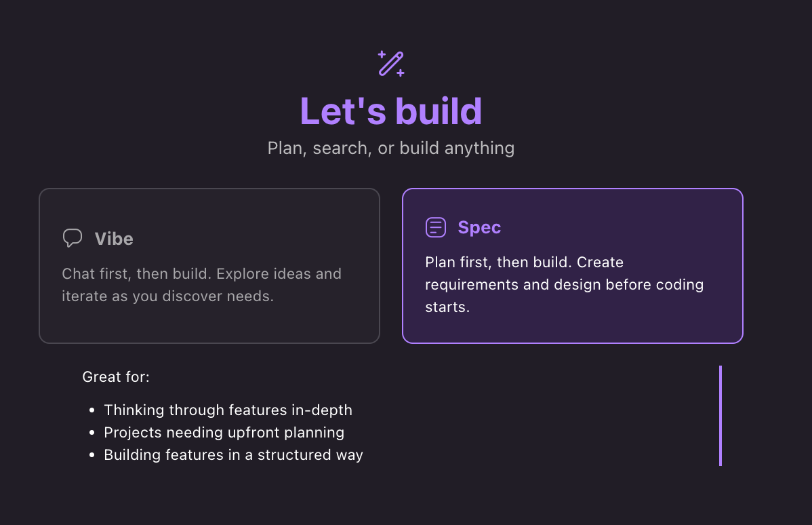Click "Thinking through features in-depth" bullet

coord(228,410)
